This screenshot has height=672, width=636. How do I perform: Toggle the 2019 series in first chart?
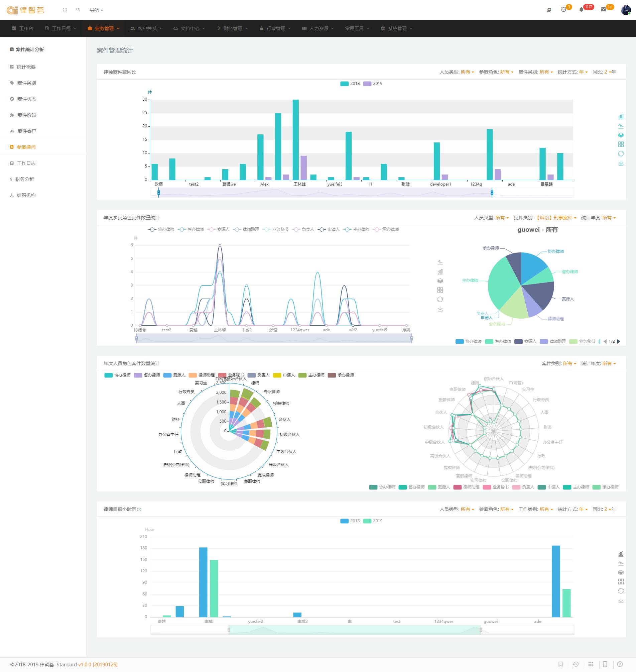[373, 84]
